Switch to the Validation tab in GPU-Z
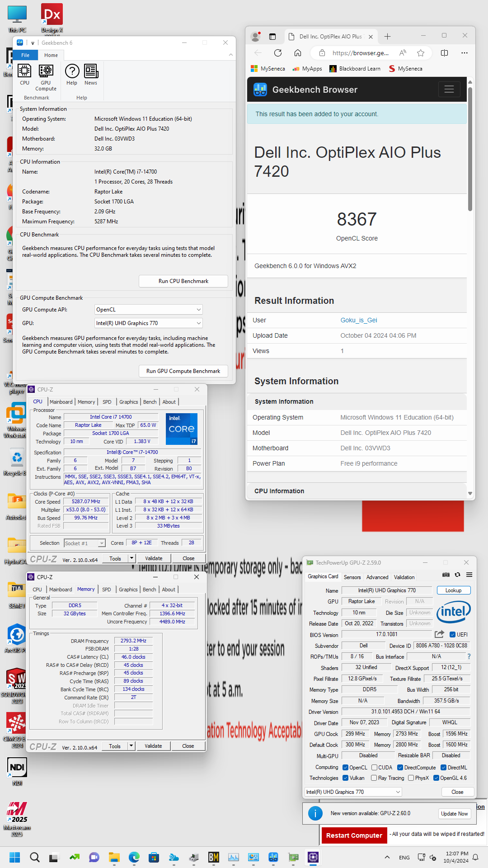The height and width of the screenshot is (868, 488). pyautogui.click(x=404, y=577)
